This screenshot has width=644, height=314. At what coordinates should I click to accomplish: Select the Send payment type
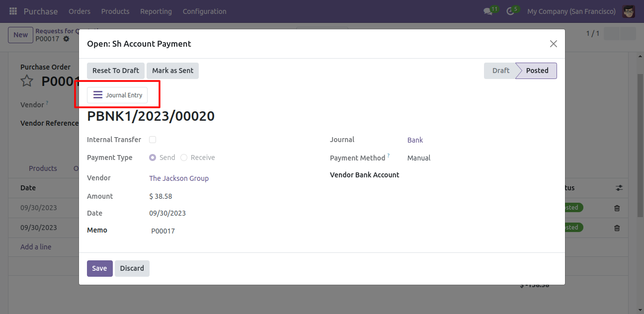pyautogui.click(x=153, y=157)
